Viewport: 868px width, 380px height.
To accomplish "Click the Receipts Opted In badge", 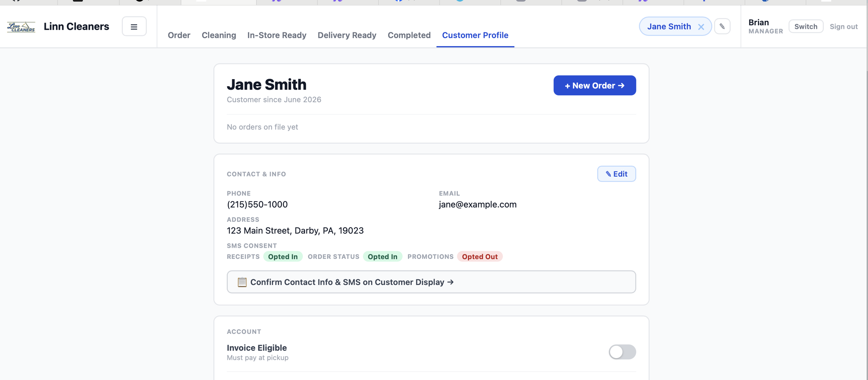I will (x=283, y=256).
